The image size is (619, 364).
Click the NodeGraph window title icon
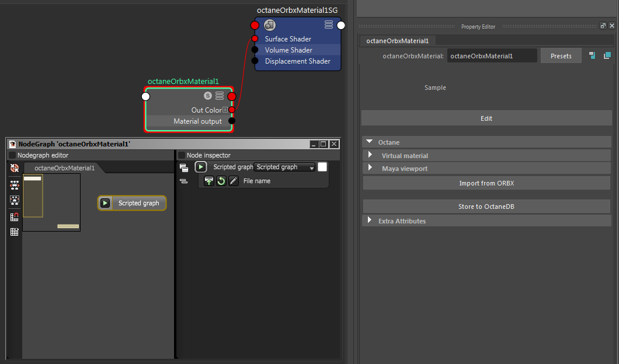click(13, 144)
